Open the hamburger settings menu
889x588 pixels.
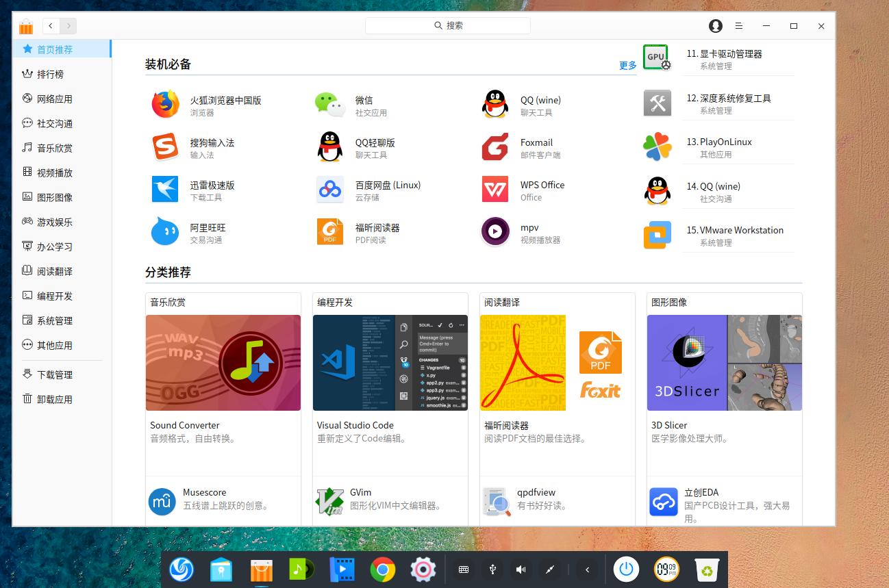[x=739, y=26]
